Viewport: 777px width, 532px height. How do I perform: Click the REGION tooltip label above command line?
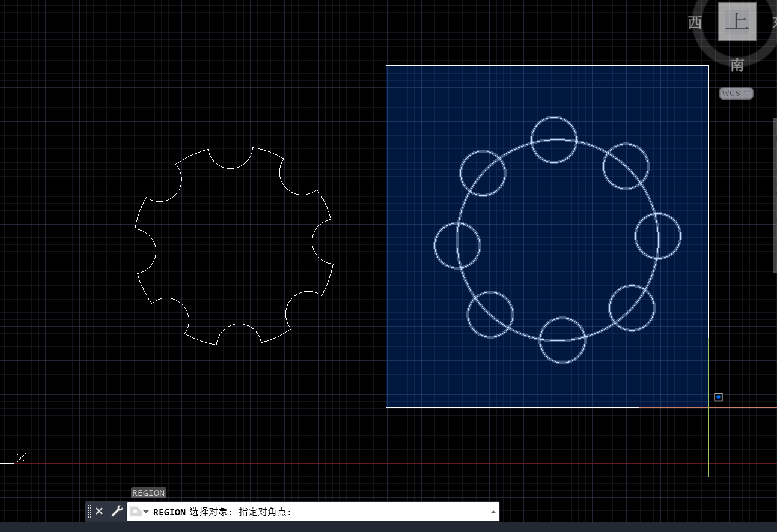point(148,493)
